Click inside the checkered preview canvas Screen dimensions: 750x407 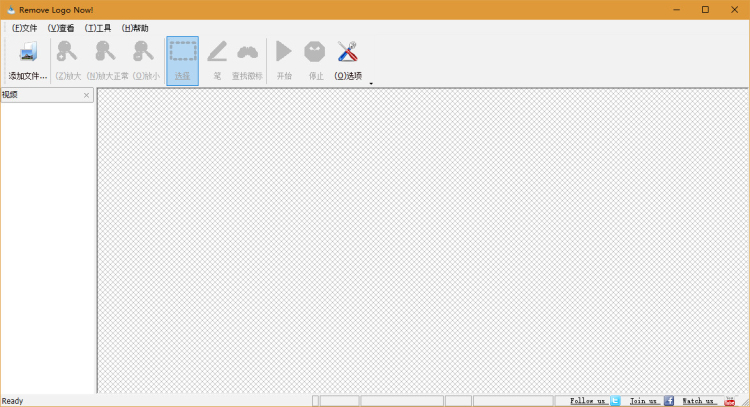point(420,240)
